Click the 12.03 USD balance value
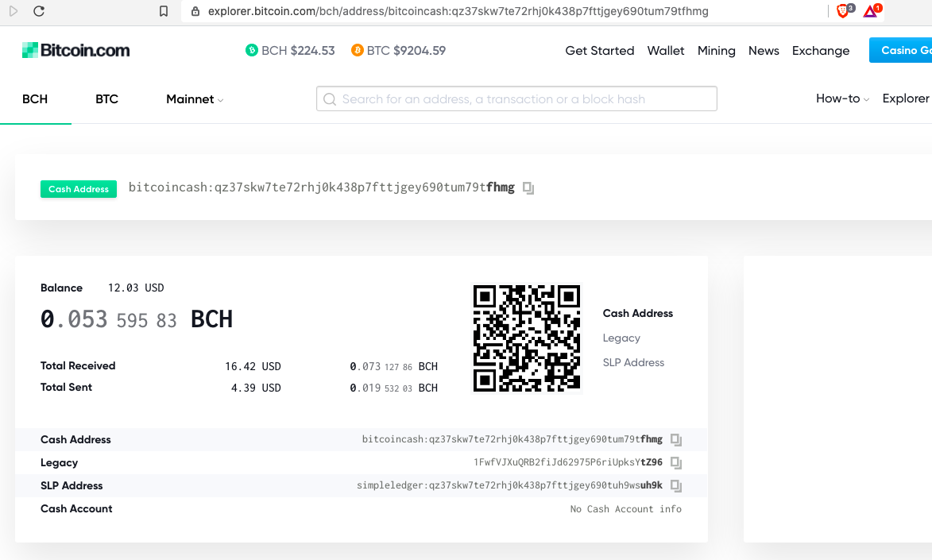This screenshot has height=560, width=932. (x=136, y=288)
